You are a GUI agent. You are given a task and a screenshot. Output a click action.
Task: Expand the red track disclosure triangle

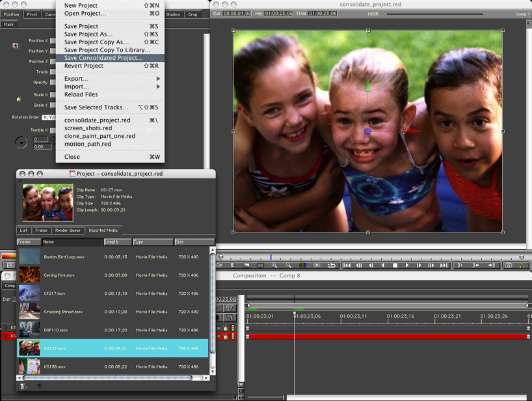coord(7,337)
